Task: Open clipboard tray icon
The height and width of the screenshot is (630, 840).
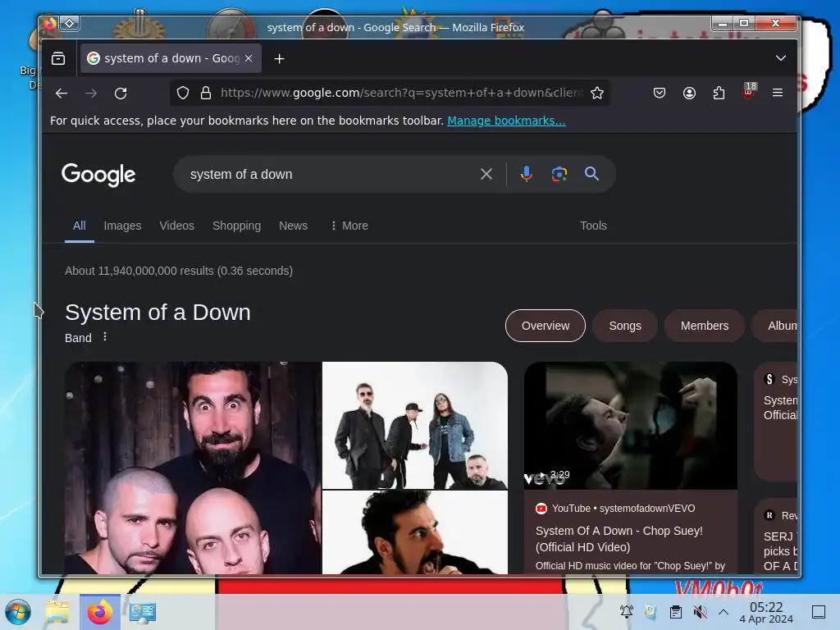Action: point(676,612)
